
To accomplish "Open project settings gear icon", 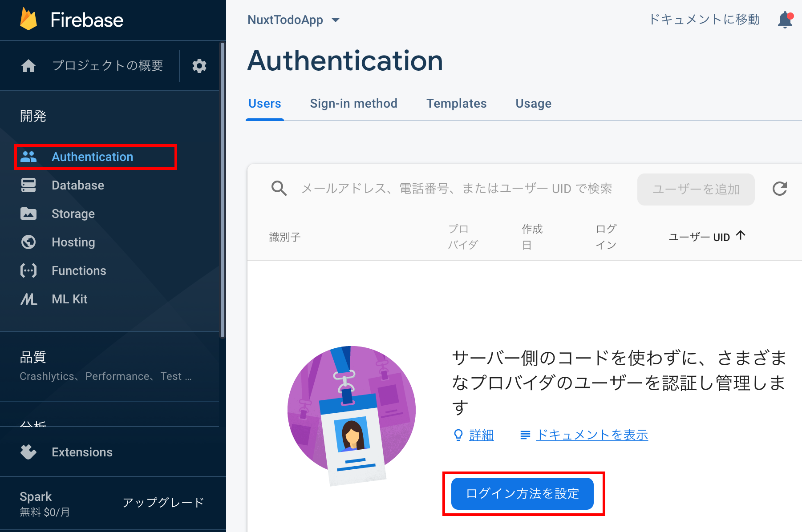I will pyautogui.click(x=199, y=66).
